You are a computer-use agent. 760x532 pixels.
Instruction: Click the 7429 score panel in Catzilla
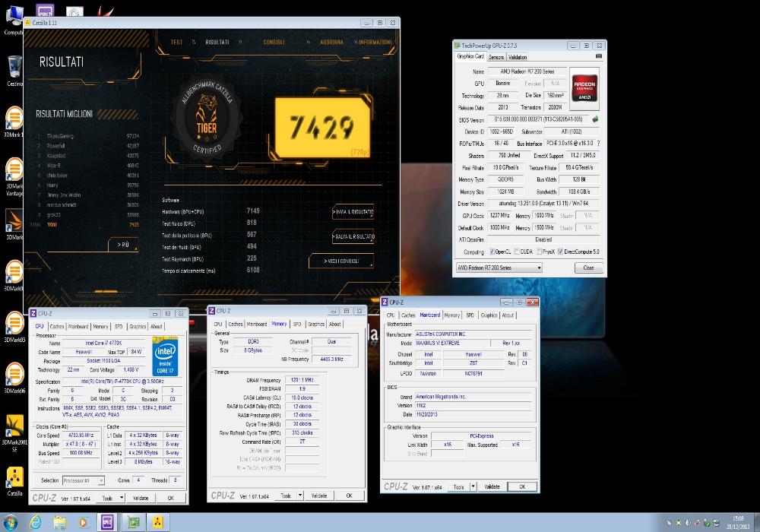pos(321,128)
